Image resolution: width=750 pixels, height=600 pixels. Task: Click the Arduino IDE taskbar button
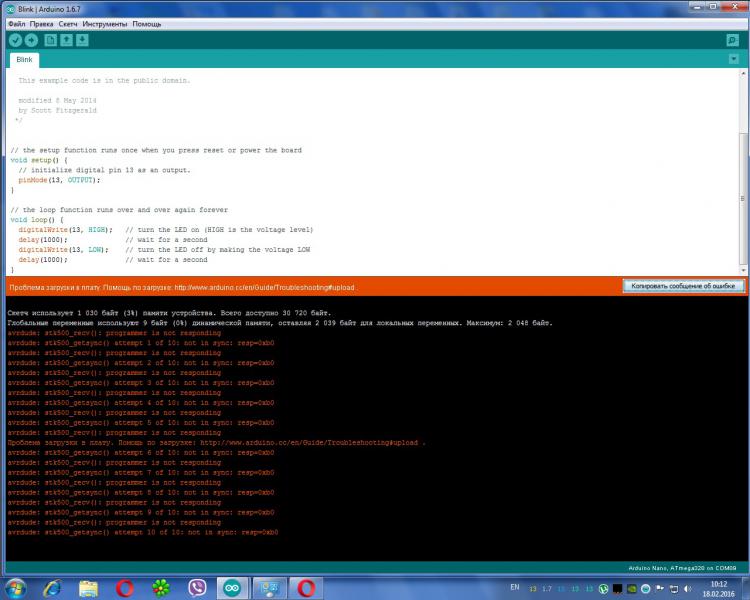(232, 588)
